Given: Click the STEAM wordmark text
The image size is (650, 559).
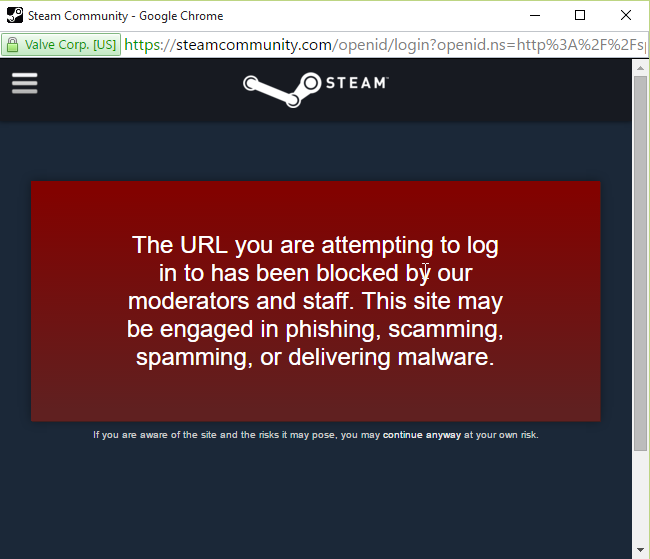Looking at the screenshot, I should click(x=357, y=83).
